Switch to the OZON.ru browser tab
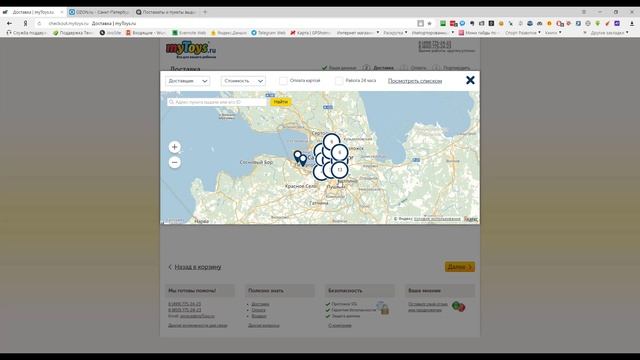This screenshot has height=360, width=640. 99,12
